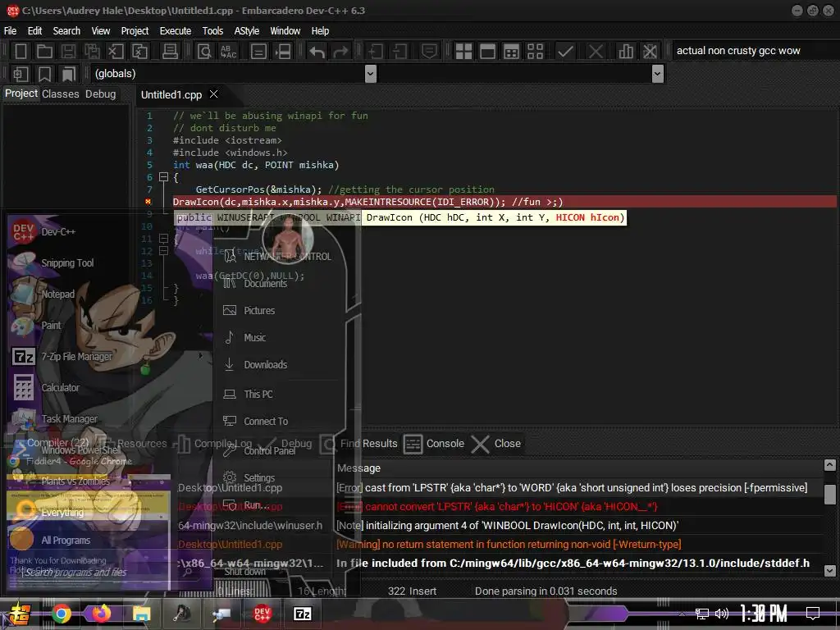This screenshot has height=630, width=840.
Task: Click the Replace (AB/AC) toolbar icon
Action: [229, 52]
